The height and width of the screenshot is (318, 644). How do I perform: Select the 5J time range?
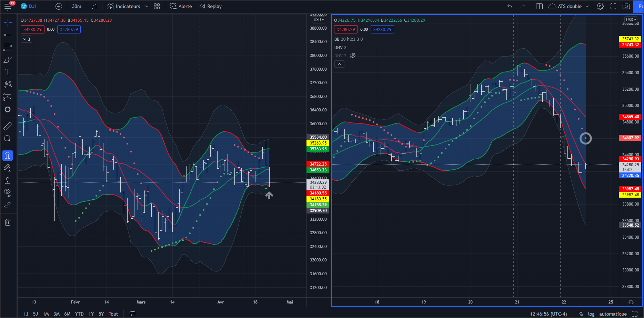click(36, 314)
